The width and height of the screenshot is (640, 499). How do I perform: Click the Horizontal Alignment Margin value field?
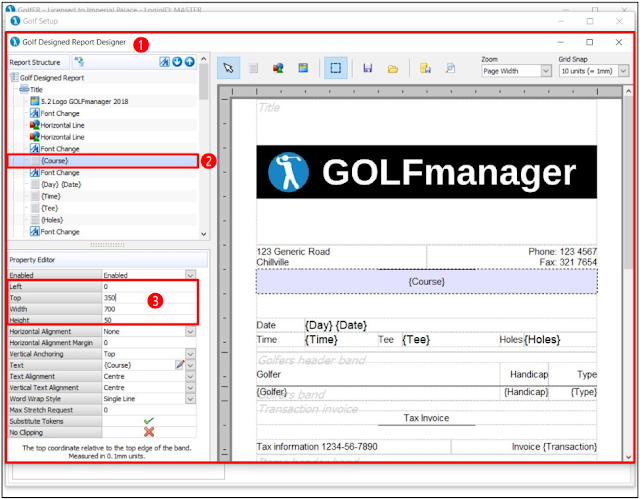149,342
